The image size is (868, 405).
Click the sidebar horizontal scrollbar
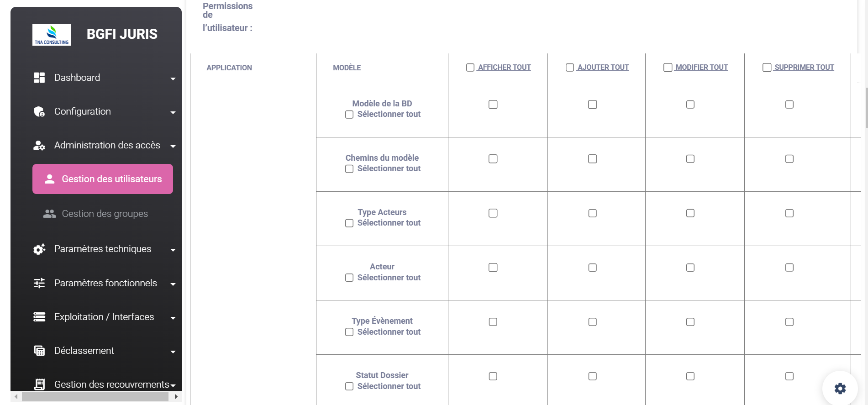95,397
